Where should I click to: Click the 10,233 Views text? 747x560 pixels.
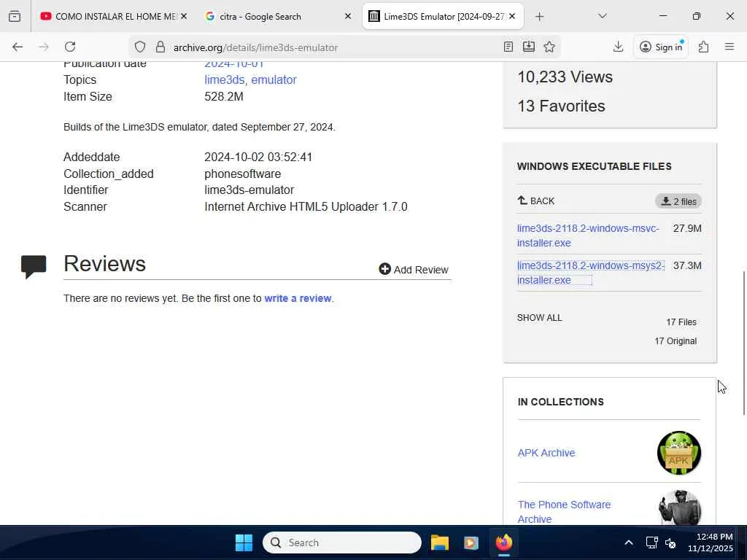tap(565, 77)
